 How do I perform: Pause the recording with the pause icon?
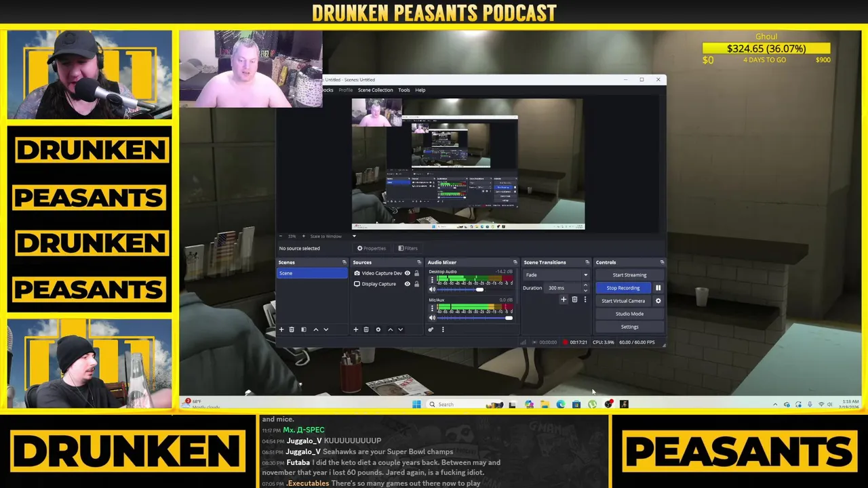[x=658, y=288]
